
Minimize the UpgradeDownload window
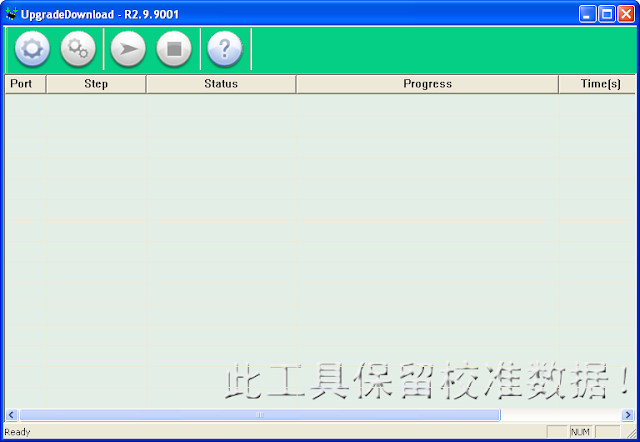[x=587, y=14]
